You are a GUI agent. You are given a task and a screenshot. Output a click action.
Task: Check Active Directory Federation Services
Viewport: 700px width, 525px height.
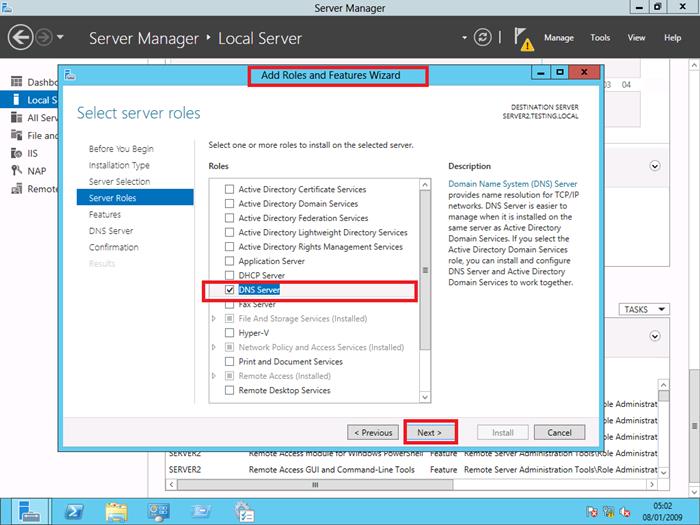click(229, 218)
